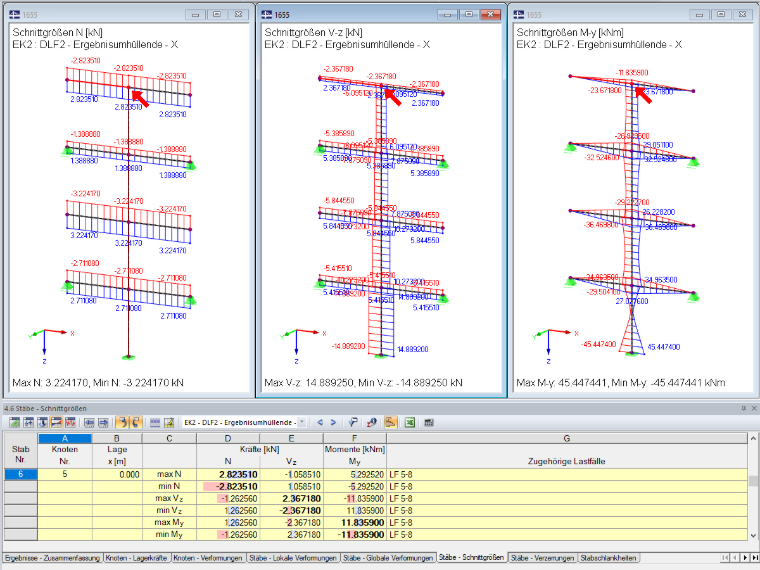This screenshot has height=570, width=760.
Task: Click the red waveform results icon in the toolbar
Action: click(70, 423)
